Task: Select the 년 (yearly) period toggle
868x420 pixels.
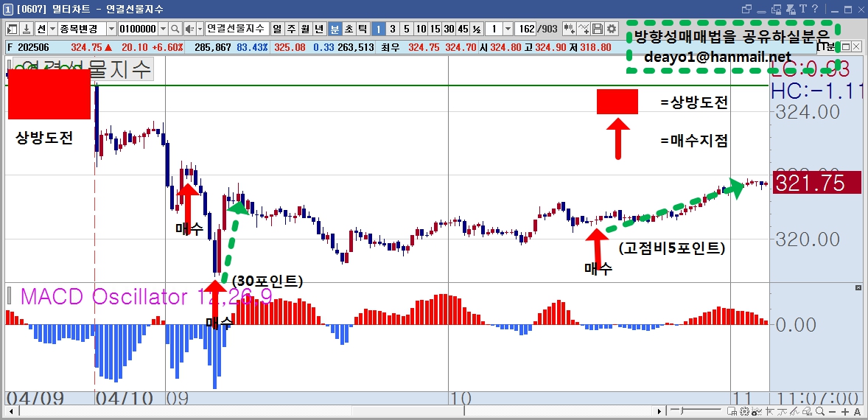Action: pyautogui.click(x=319, y=29)
